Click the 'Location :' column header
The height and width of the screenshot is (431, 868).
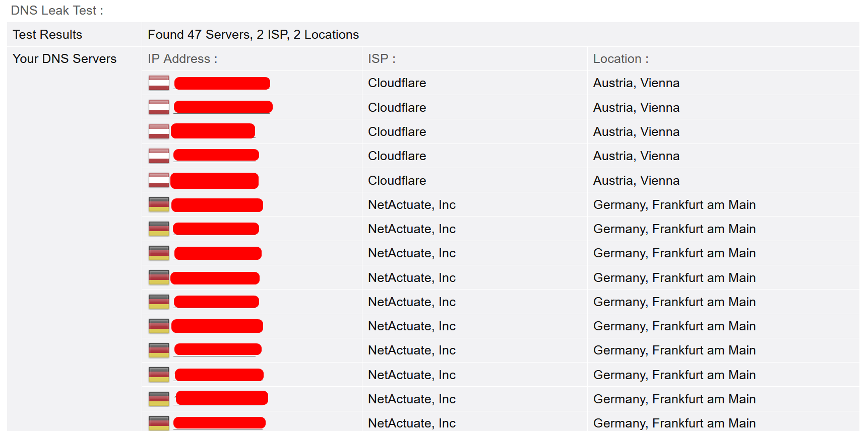point(621,59)
